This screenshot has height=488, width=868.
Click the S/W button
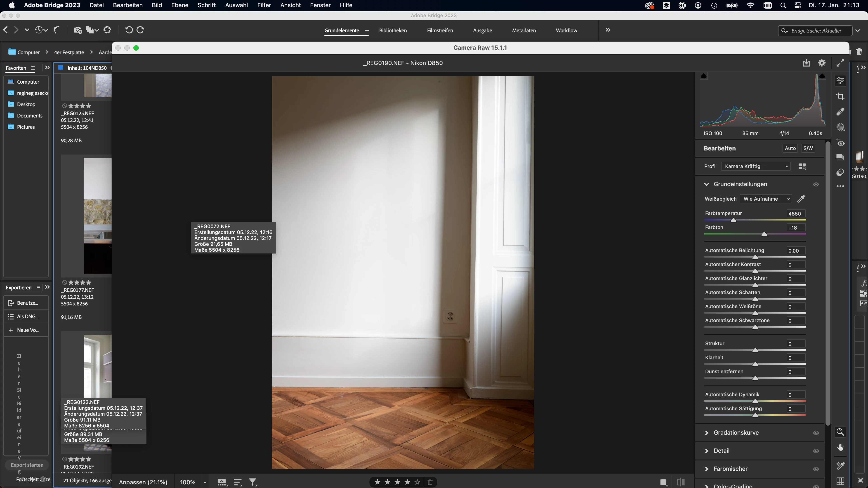point(808,148)
